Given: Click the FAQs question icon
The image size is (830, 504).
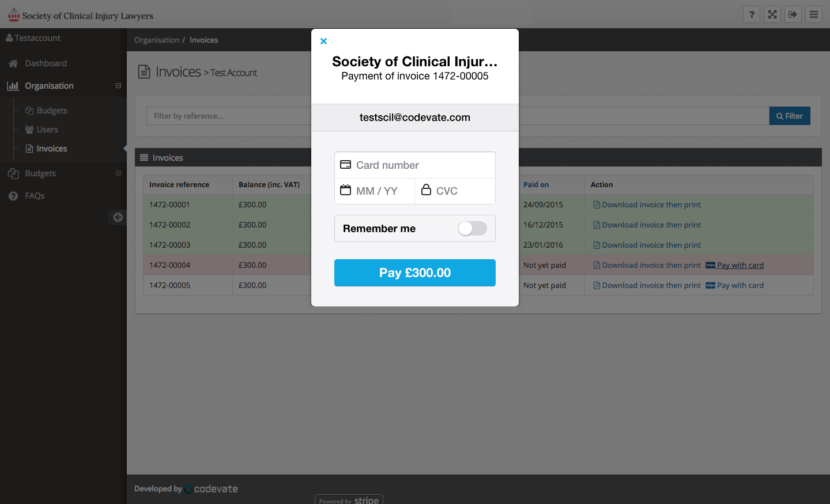Looking at the screenshot, I should [13, 196].
